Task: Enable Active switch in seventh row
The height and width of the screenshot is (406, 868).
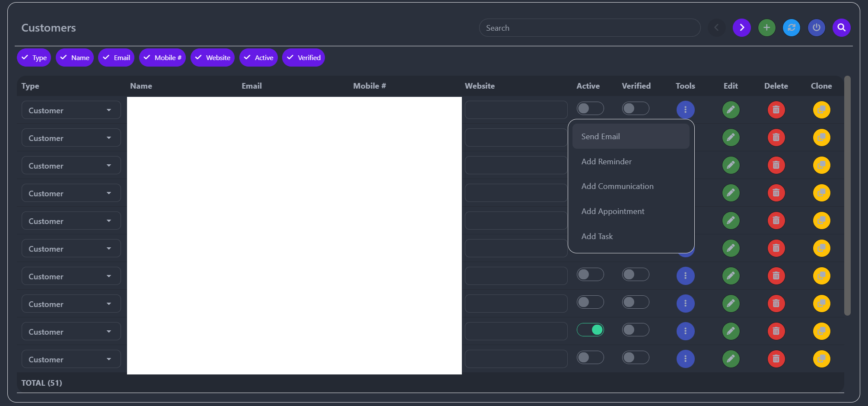Action: click(x=590, y=275)
